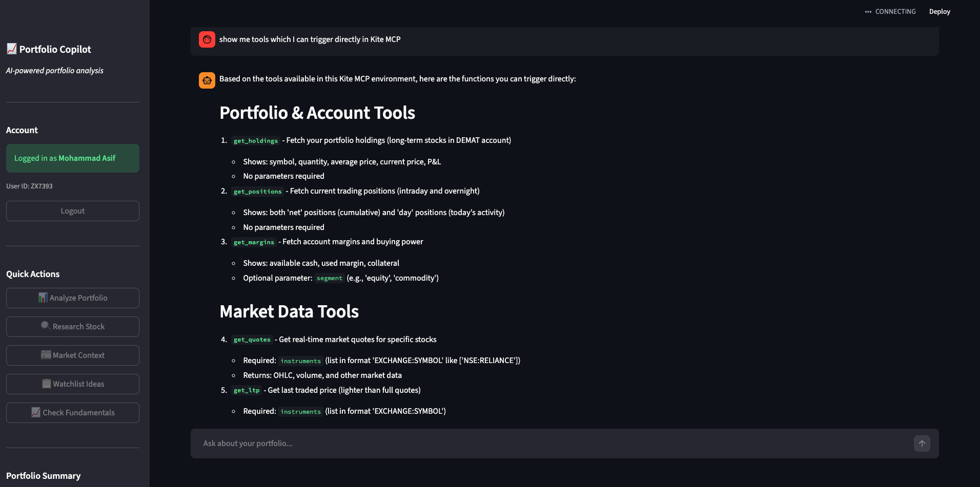Screen dimensions: 980x487
Task: Click the red user avatar beside the question
Action: pos(207,39)
